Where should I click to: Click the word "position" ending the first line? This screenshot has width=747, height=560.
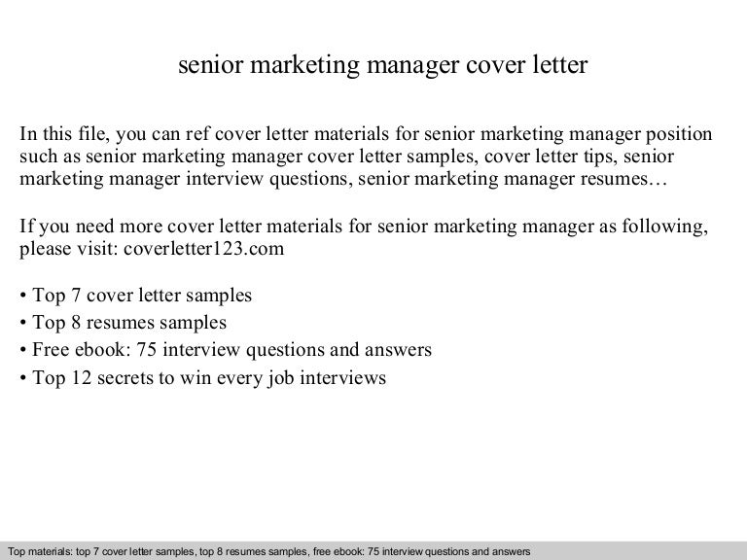pyautogui.click(x=679, y=133)
